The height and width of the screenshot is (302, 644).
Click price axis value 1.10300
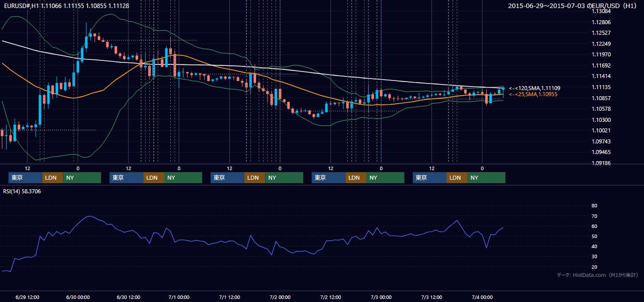point(601,120)
